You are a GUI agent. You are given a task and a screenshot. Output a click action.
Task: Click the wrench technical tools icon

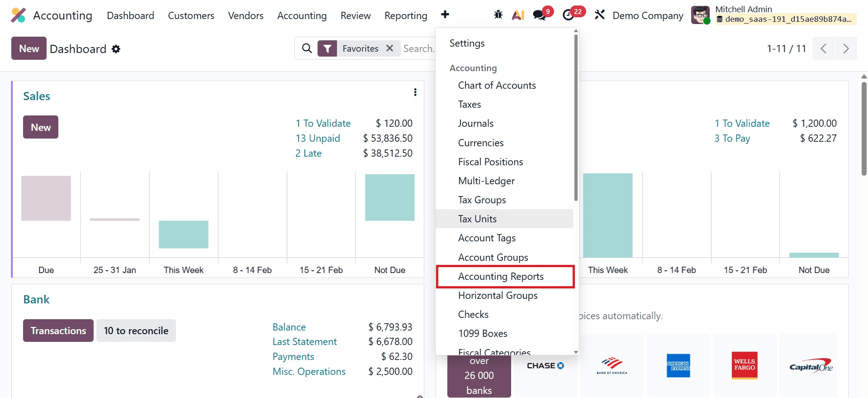click(x=600, y=14)
